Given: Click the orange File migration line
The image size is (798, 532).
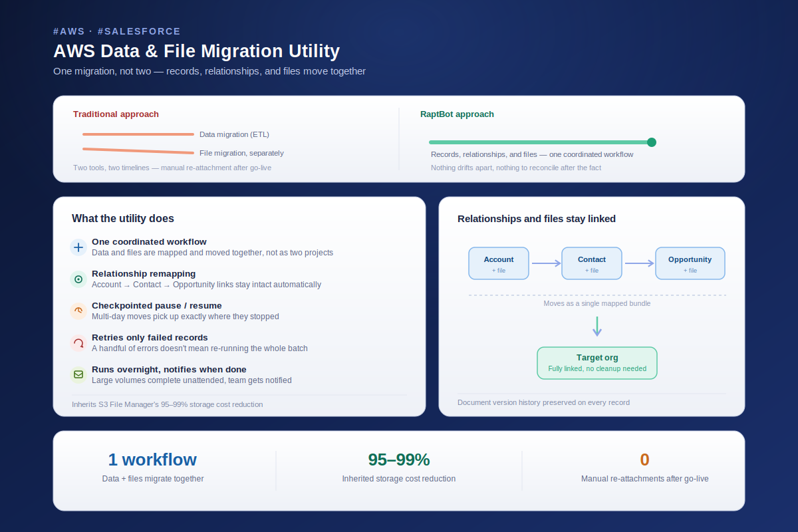Looking at the screenshot, I should (138, 150).
